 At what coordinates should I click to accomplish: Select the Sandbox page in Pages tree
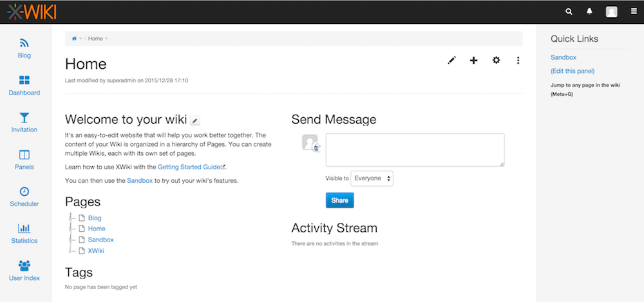[100, 240]
